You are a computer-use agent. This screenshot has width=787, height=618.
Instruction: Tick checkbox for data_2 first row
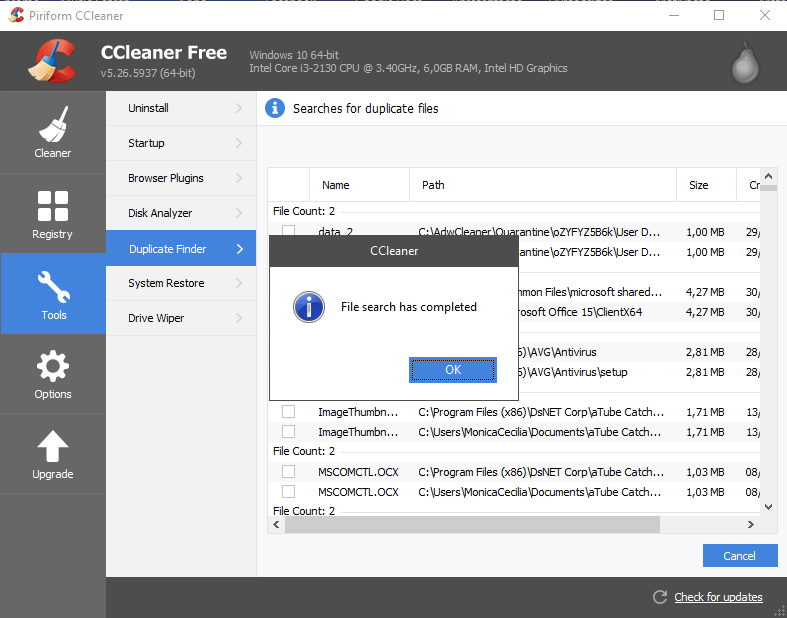tap(288, 230)
